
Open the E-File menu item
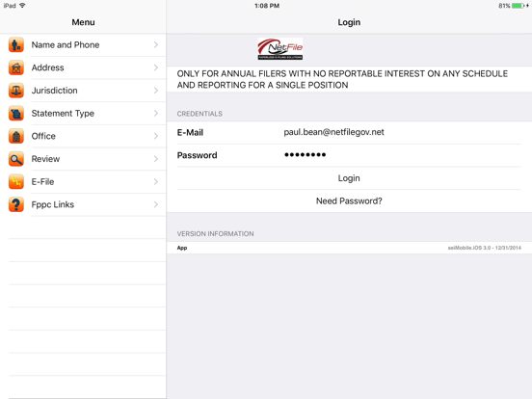[x=83, y=181]
